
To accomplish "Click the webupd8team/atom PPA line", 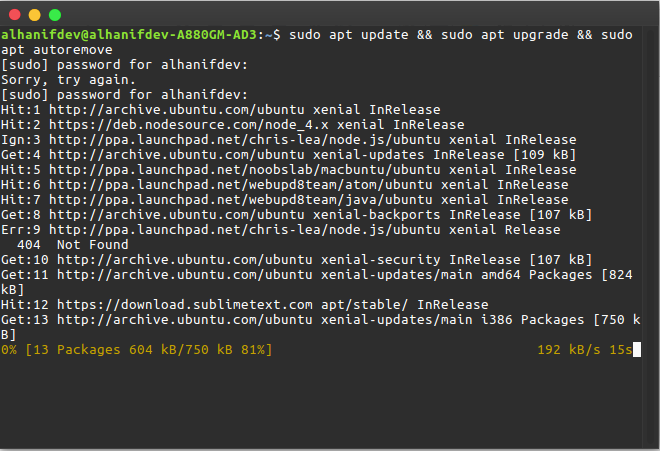I will point(285,184).
